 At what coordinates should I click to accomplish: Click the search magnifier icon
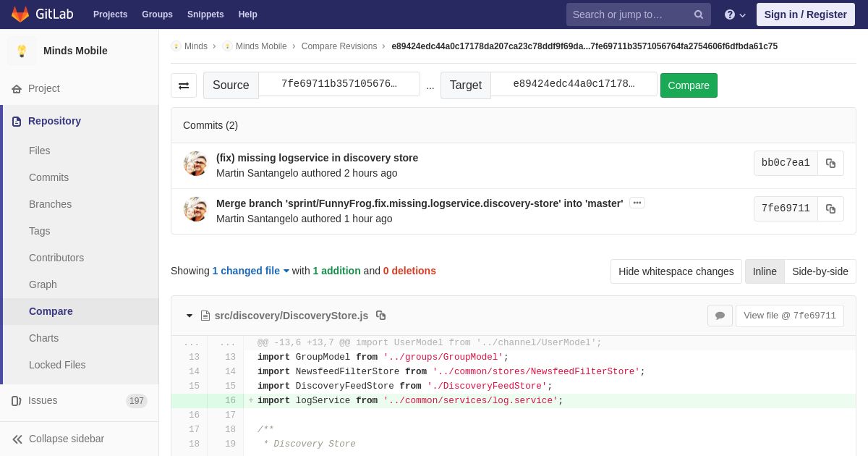pos(699,14)
